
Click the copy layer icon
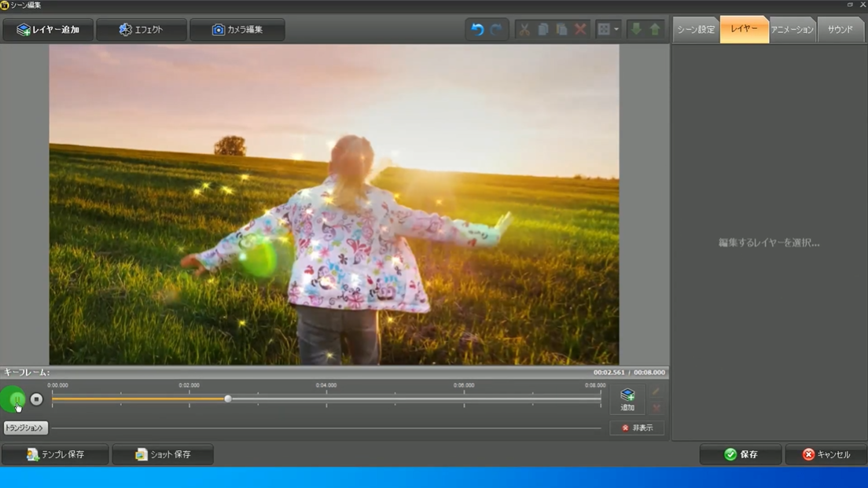pyautogui.click(x=543, y=30)
